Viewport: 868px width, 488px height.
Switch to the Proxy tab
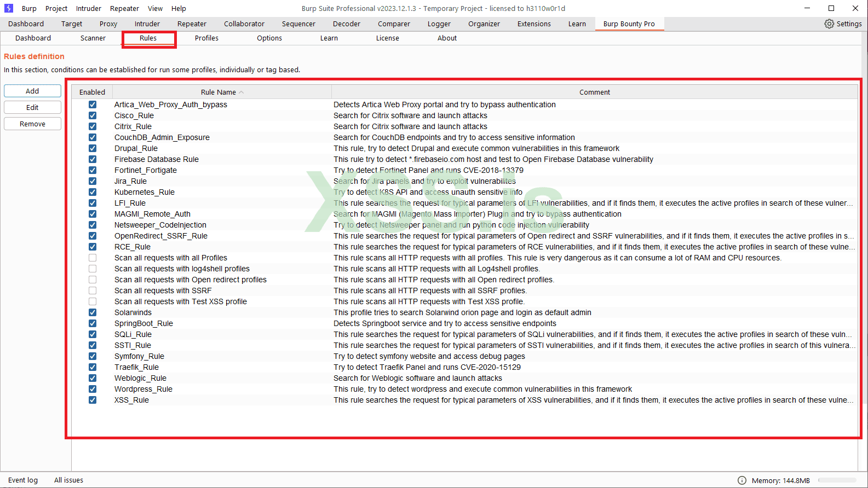(108, 24)
